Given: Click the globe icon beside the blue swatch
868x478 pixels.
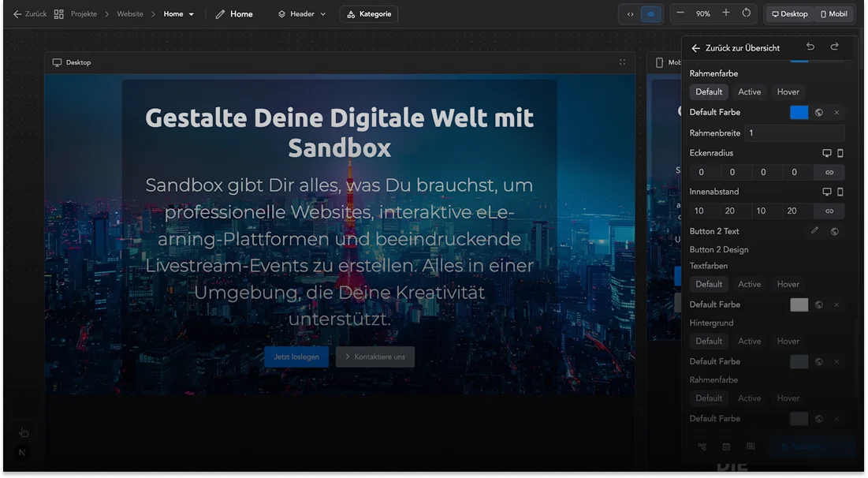Looking at the screenshot, I should tap(819, 113).
